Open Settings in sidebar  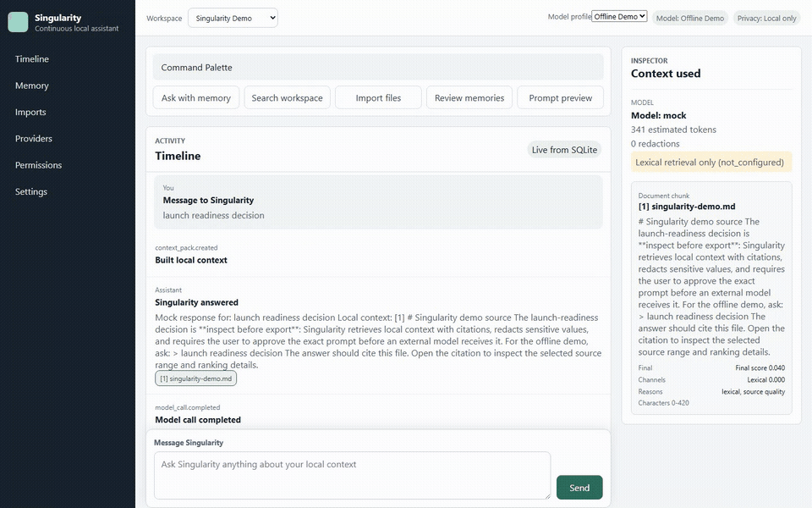31,191
